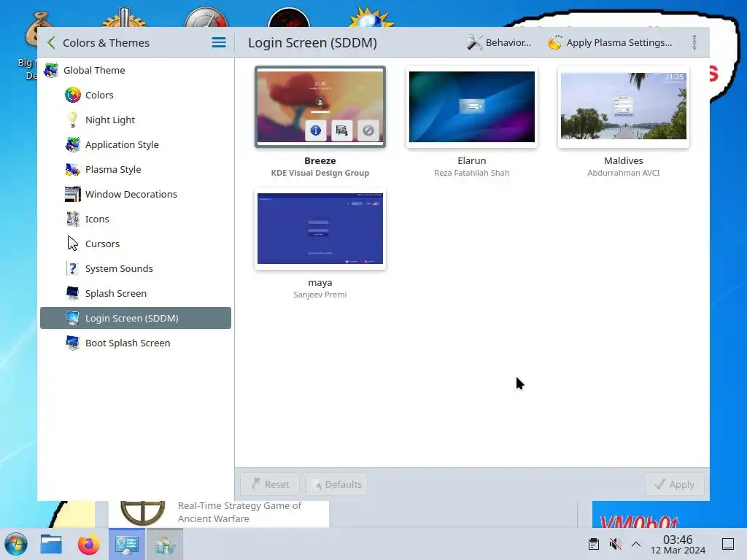Viewport: 747px width, 560px height.
Task: Click the Breeze disabled circle-slash icon
Action: (368, 131)
